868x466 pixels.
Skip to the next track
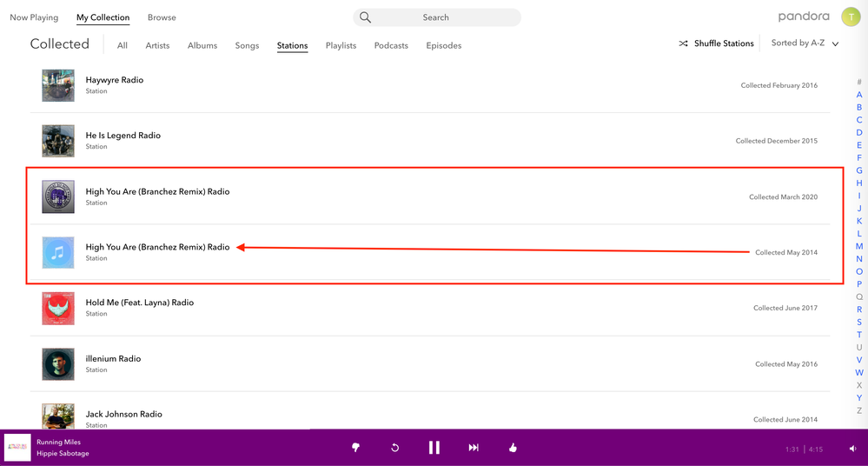tap(474, 448)
